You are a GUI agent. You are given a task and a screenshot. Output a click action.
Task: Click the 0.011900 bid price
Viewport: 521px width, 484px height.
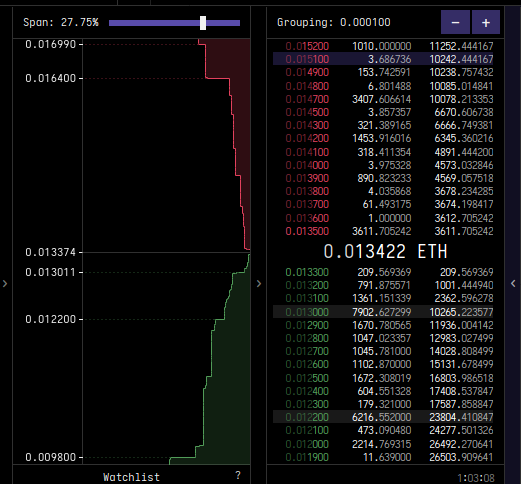307,457
